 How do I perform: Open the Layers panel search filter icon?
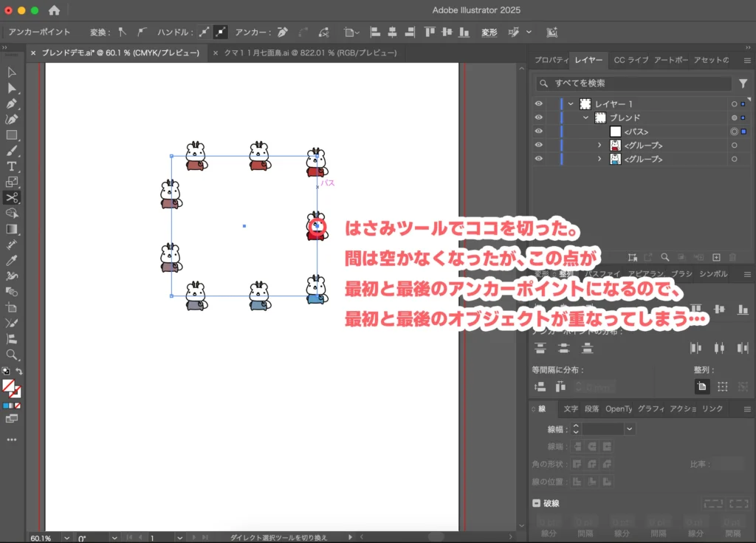point(743,83)
